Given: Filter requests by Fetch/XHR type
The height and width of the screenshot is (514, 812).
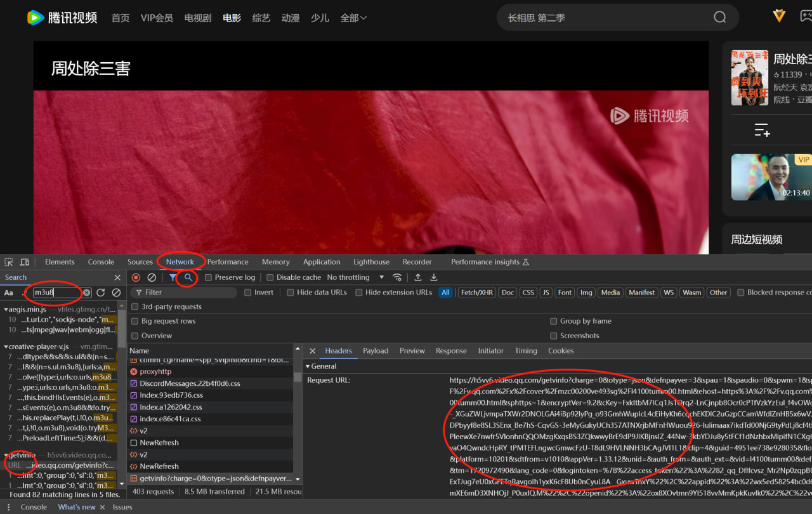Looking at the screenshot, I should pos(476,293).
